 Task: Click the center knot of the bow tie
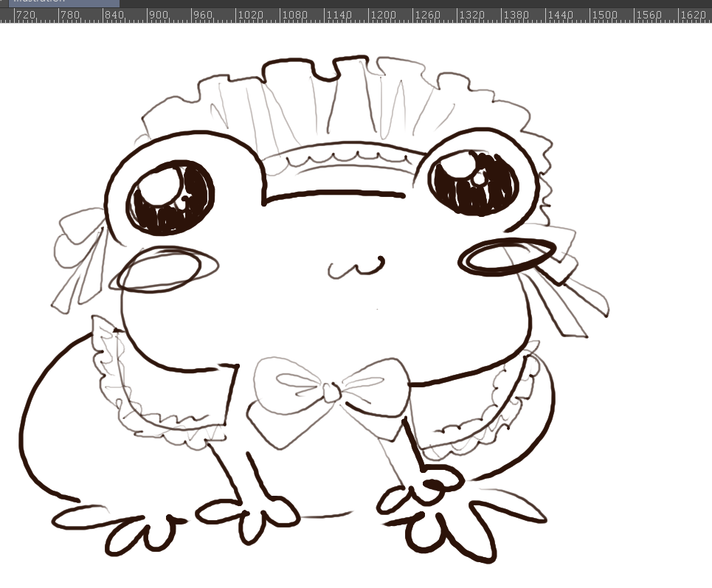[332, 392]
